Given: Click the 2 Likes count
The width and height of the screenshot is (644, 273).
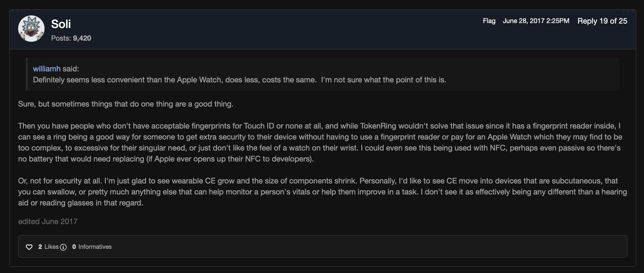Looking at the screenshot, I should click(48, 247).
